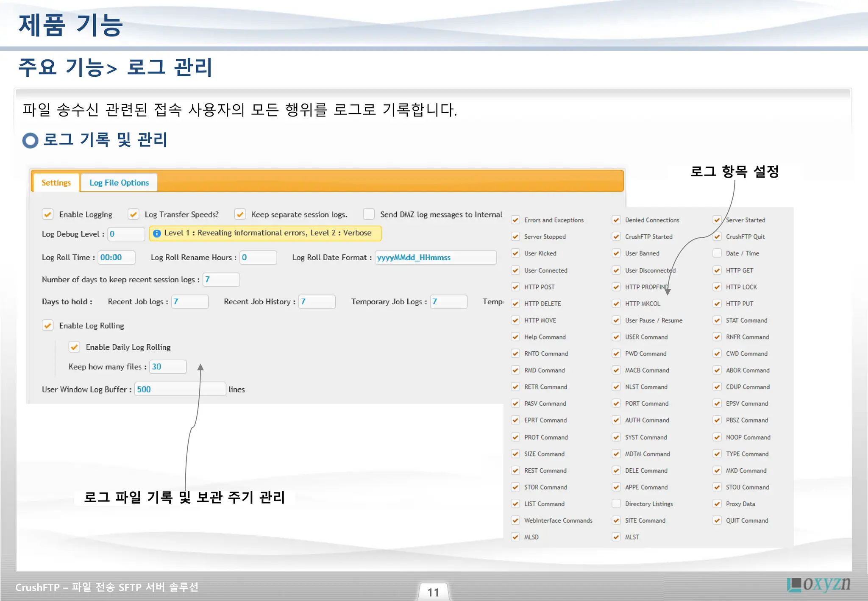Viewport: 868px width, 601px height.
Task: Toggle Denied Connections logging checkbox
Action: [616, 220]
